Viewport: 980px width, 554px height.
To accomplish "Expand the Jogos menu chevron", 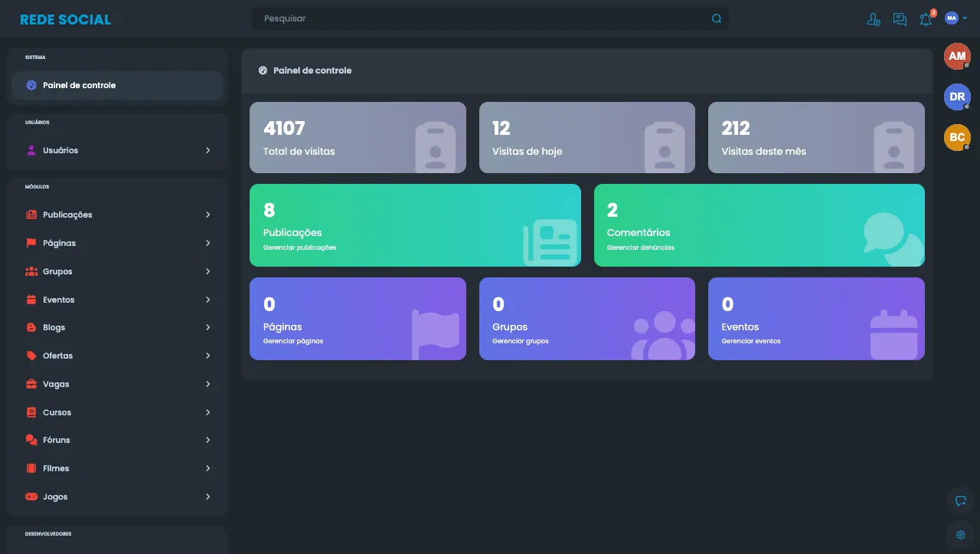I will tap(207, 497).
